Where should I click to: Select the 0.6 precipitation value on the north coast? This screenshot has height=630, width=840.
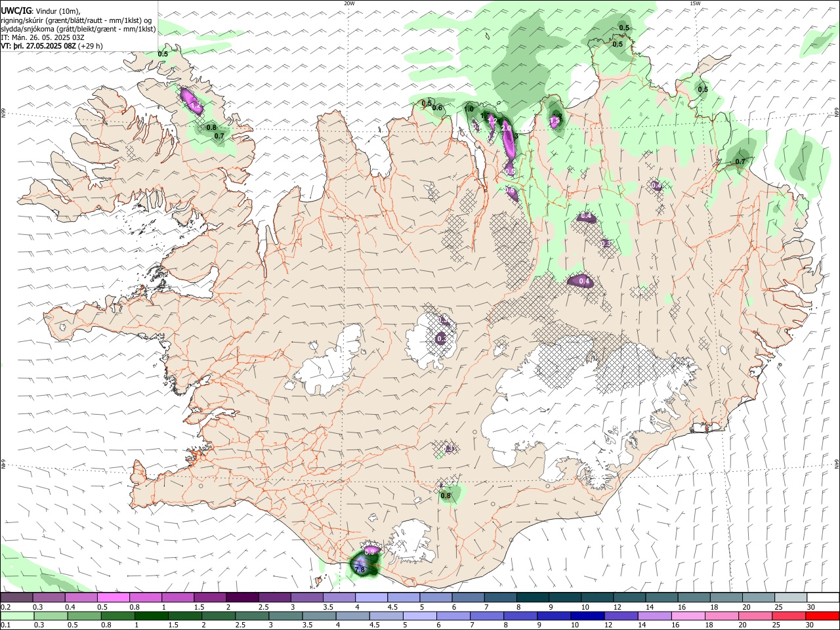click(438, 108)
